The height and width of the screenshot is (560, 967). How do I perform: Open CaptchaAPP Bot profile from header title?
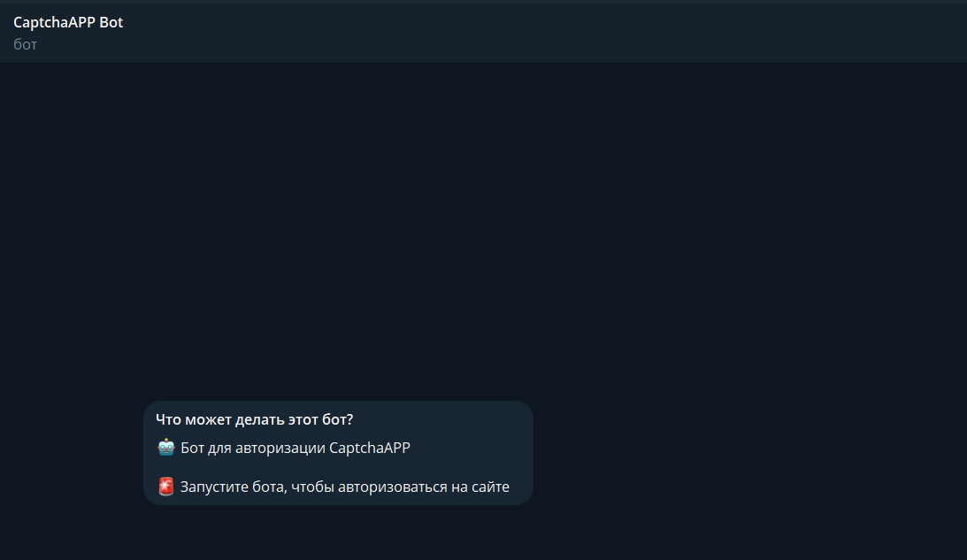(x=68, y=22)
